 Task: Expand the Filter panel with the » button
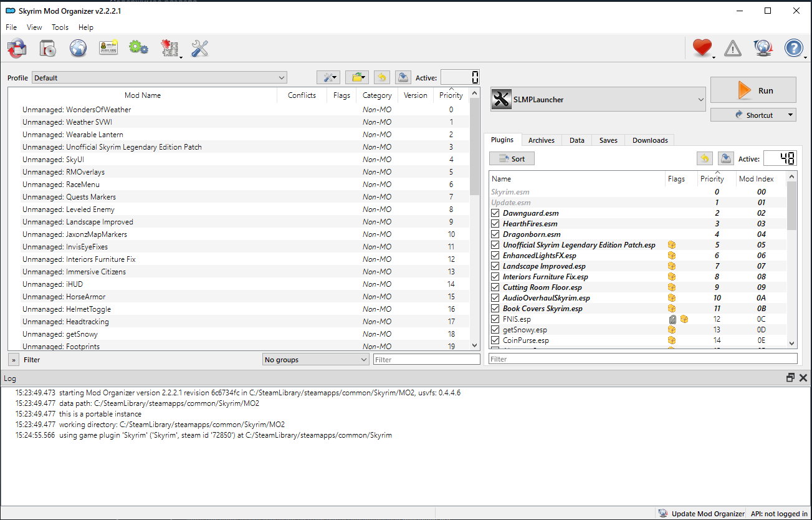(13, 360)
